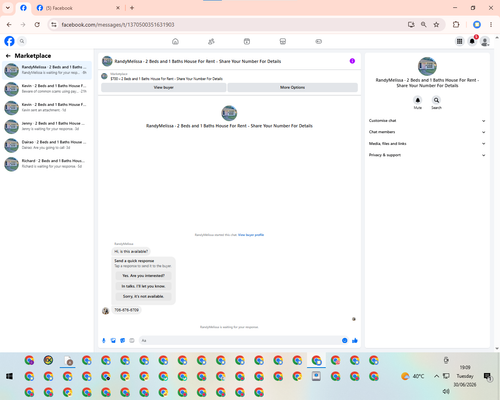This screenshot has width=500, height=400.
Task: Open the Friends icon in top navigation
Action: 211,41
